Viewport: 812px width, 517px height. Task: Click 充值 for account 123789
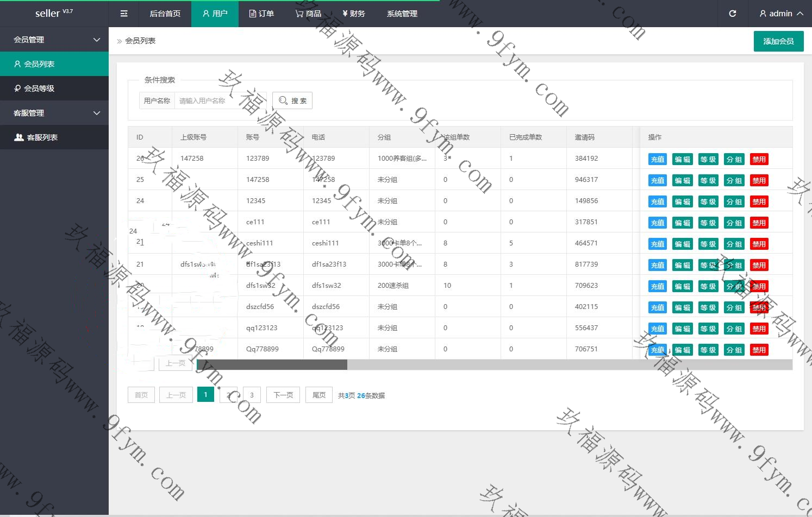(657, 159)
